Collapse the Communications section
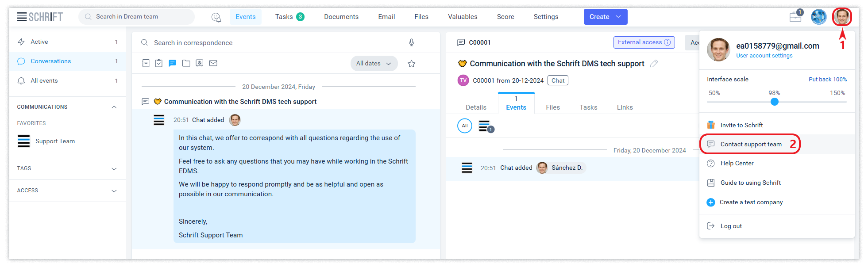Image resolution: width=868 pixels, height=267 pixels. [x=114, y=107]
